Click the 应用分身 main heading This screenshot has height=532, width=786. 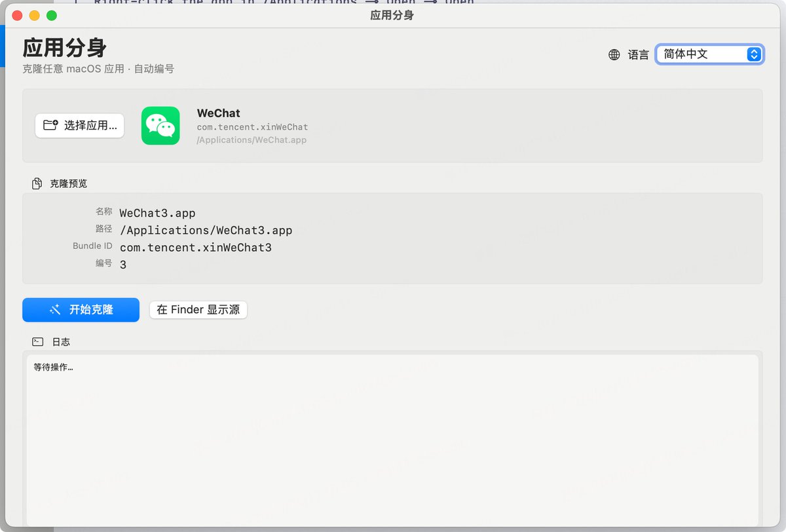coord(65,47)
